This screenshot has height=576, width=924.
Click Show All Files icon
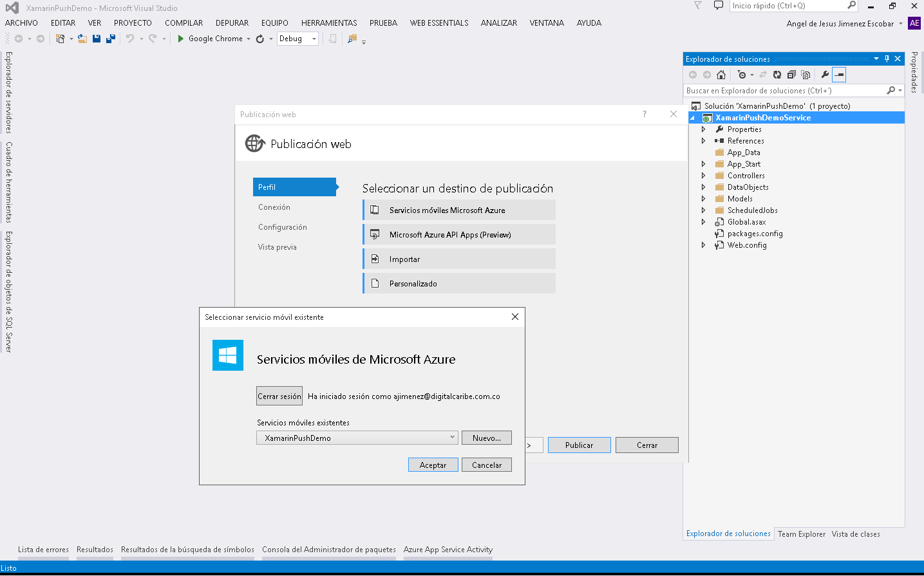coord(806,75)
